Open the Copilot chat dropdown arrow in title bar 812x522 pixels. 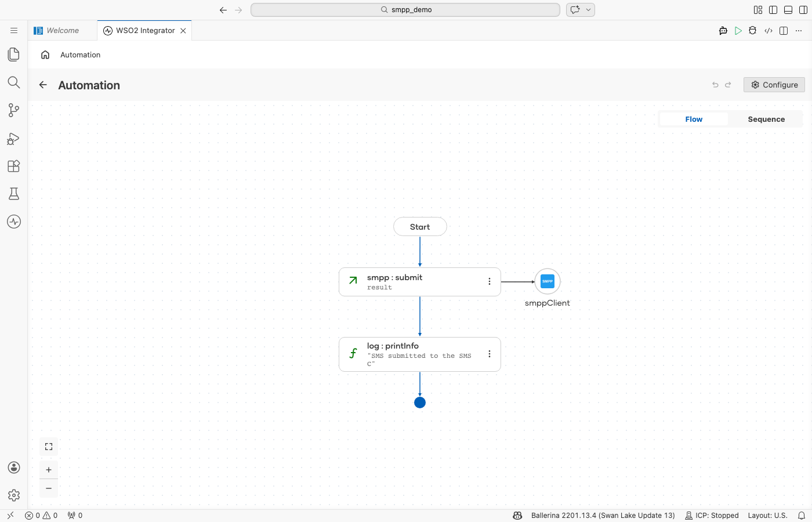click(588, 10)
